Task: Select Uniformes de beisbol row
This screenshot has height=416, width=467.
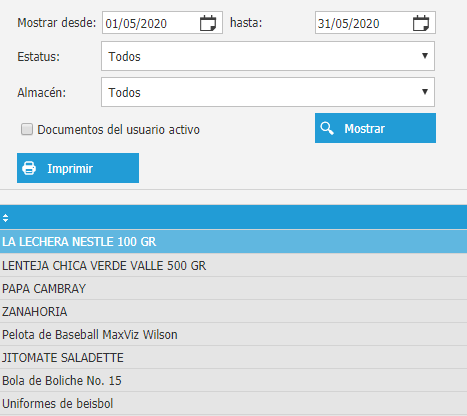Action: pos(233,403)
